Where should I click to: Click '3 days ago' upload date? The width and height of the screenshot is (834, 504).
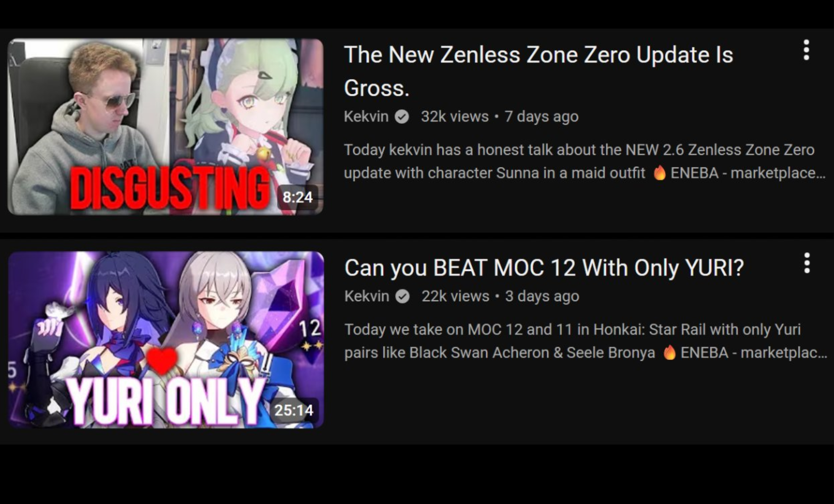(542, 296)
